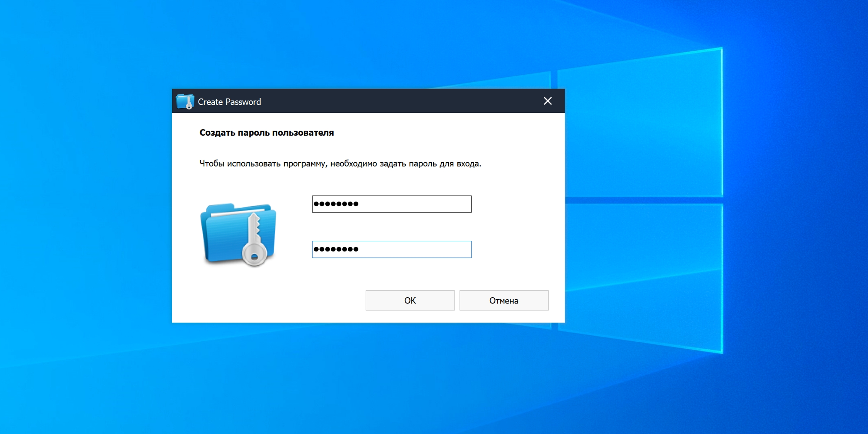Click the heading 'Создать пароль пользователя'

(266, 133)
